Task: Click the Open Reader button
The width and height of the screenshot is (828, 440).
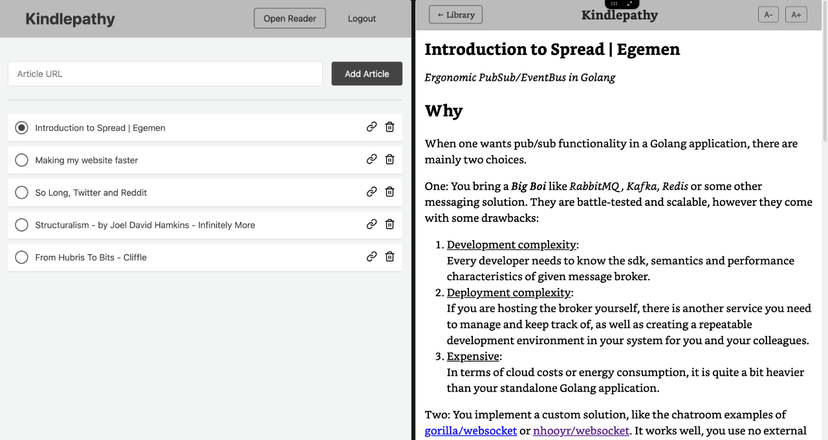Action: point(290,18)
